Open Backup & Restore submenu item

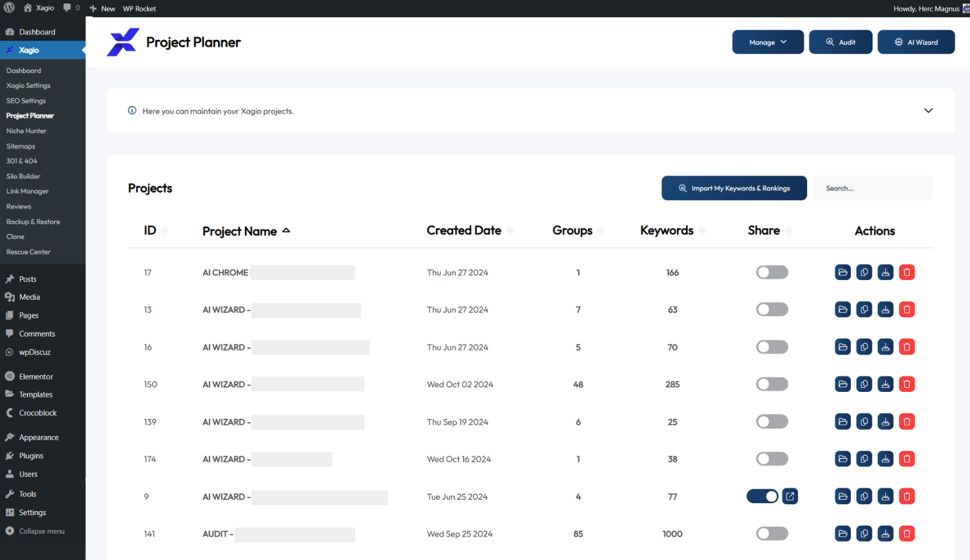(33, 222)
